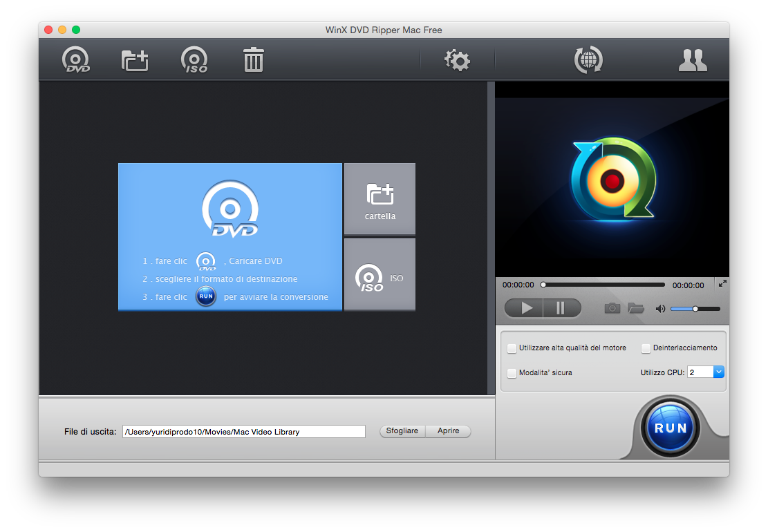Enable Utilizzare alta qualità del motore
Screen dimensions: 768x532
tap(512, 348)
